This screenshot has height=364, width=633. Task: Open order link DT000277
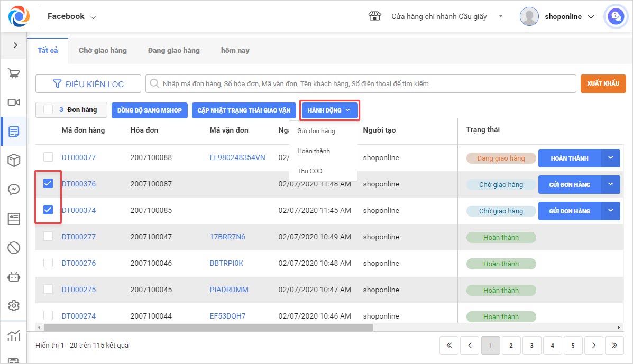tap(79, 237)
